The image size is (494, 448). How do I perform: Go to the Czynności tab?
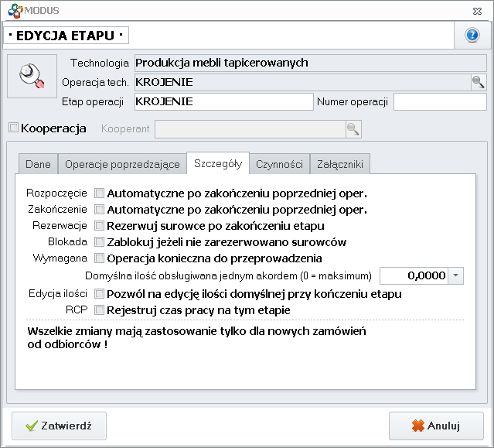point(279,164)
